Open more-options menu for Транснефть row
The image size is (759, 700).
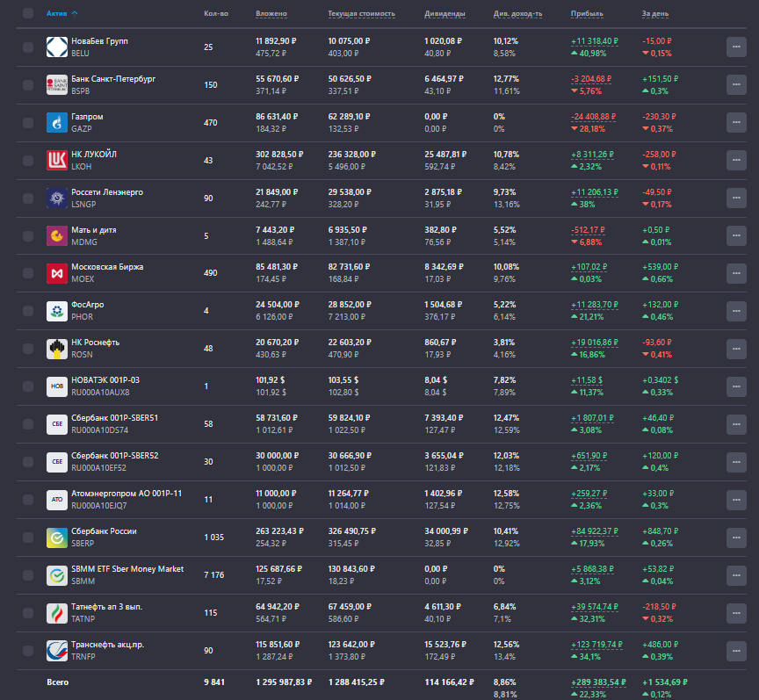736,651
